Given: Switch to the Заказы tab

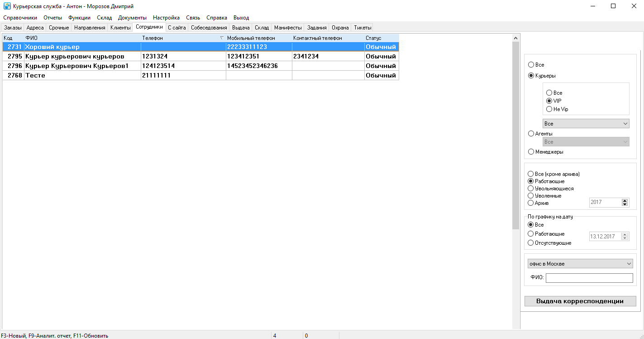Looking at the screenshot, I should point(13,28).
